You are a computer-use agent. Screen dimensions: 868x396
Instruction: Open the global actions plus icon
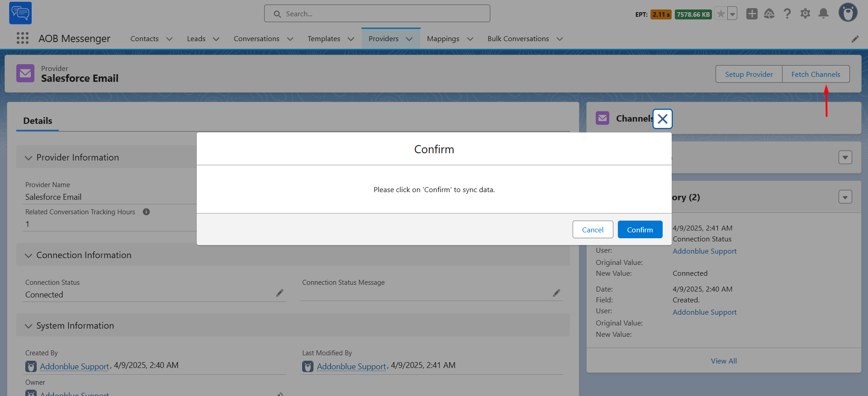point(752,14)
